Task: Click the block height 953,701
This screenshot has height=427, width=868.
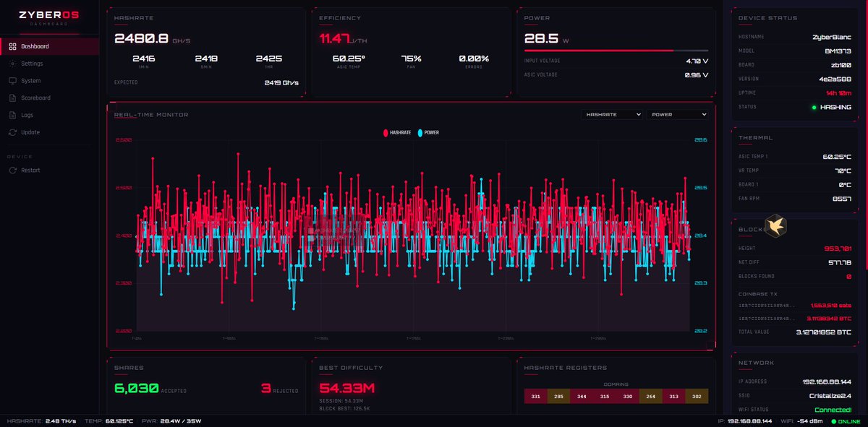Action: pyautogui.click(x=838, y=248)
